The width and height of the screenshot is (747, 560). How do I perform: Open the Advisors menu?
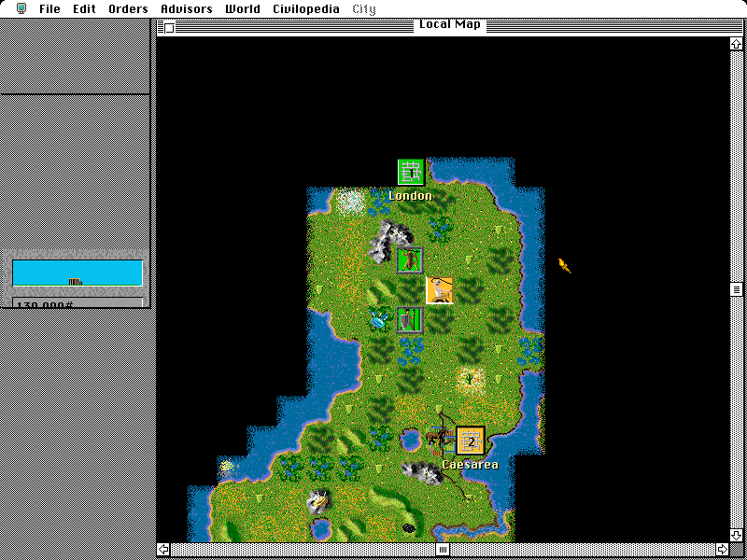coord(186,8)
